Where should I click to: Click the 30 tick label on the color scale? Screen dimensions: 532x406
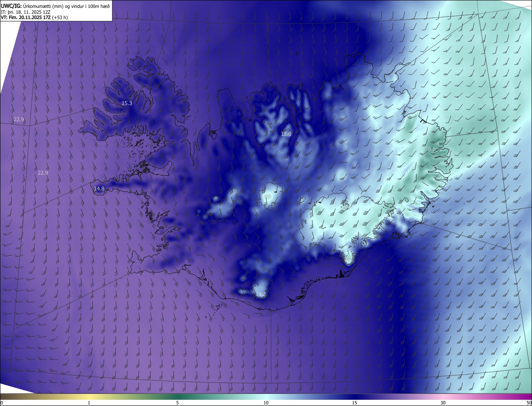pos(443,403)
